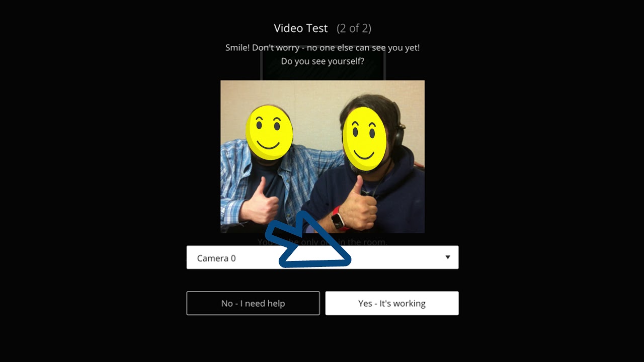Click the dropdown arrow on camera selector

(448, 257)
